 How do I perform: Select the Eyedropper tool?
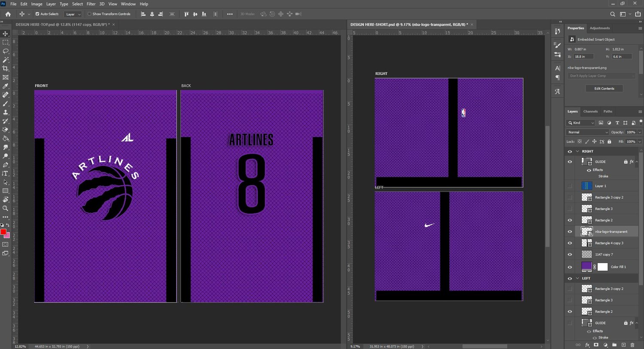coord(6,86)
